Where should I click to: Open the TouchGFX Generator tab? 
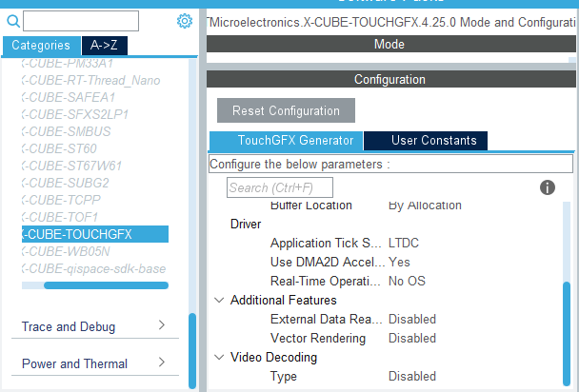[x=287, y=141]
